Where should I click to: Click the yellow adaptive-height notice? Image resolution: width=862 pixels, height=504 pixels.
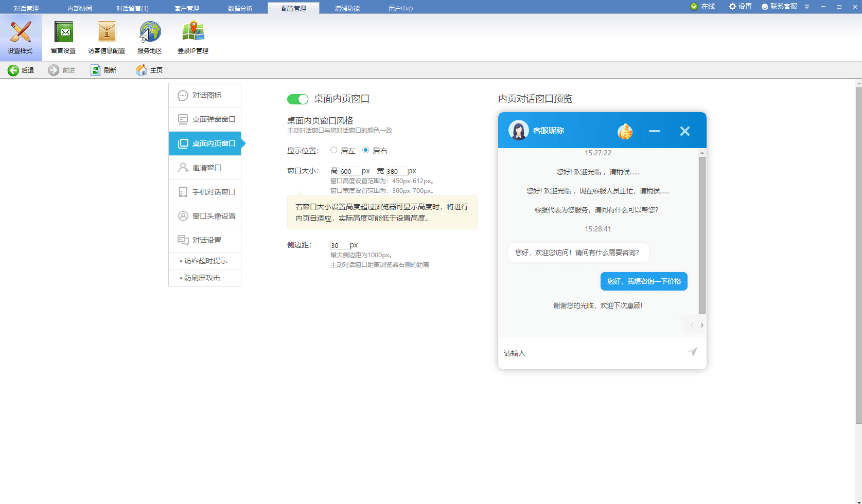382,212
